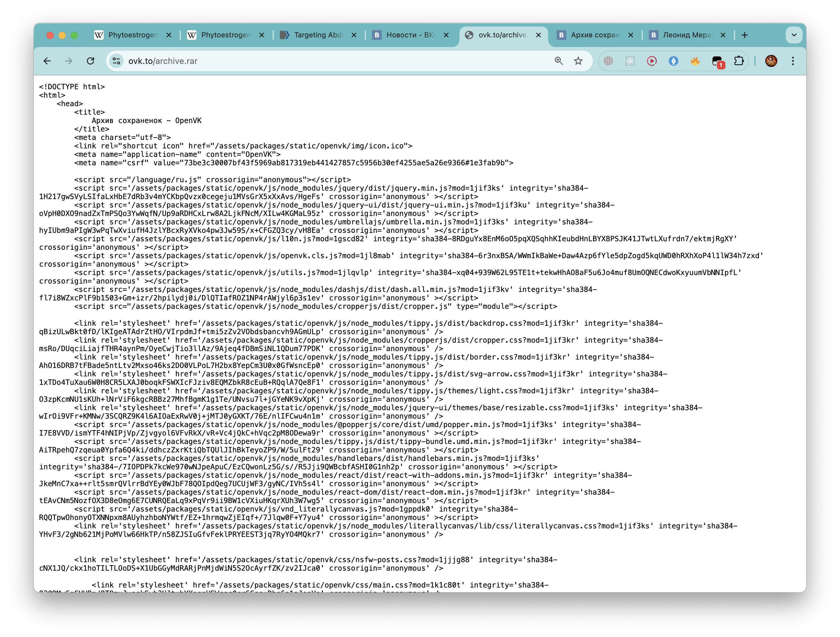The image size is (840, 637).
Task: Open the extension with red badge 1
Action: coord(717,62)
